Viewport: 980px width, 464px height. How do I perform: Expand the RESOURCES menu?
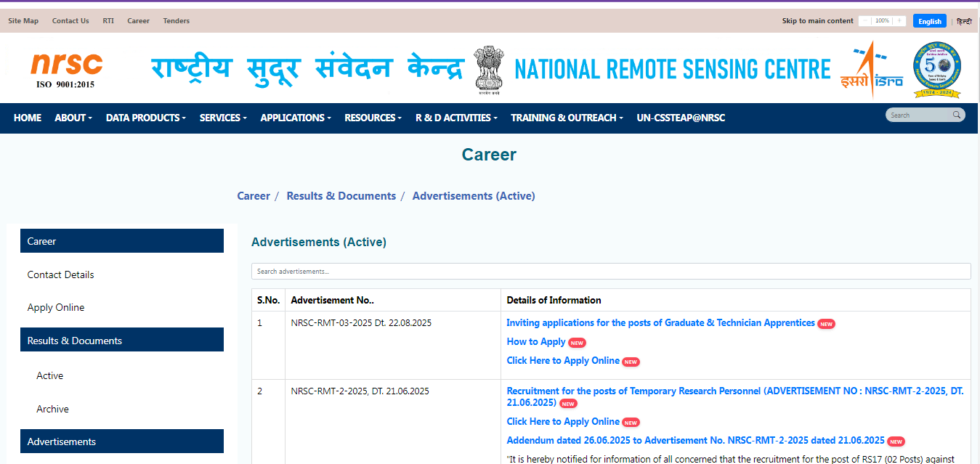pyautogui.click(x=372, y=118)
